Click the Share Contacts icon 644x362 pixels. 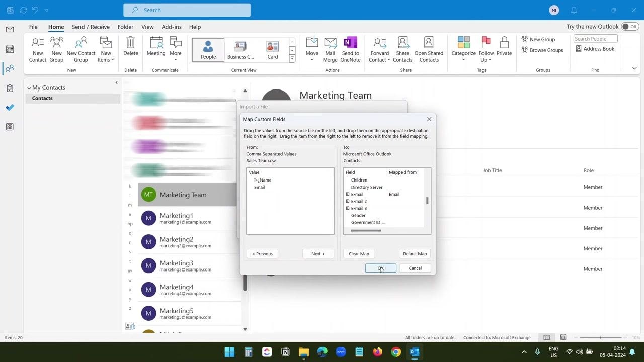point(403,50)
